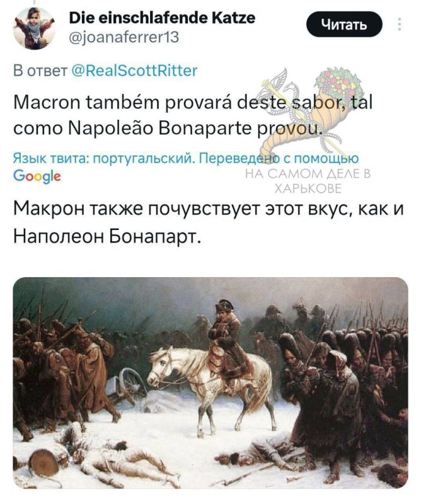Follow the account with the Читать button

[344, 24]
